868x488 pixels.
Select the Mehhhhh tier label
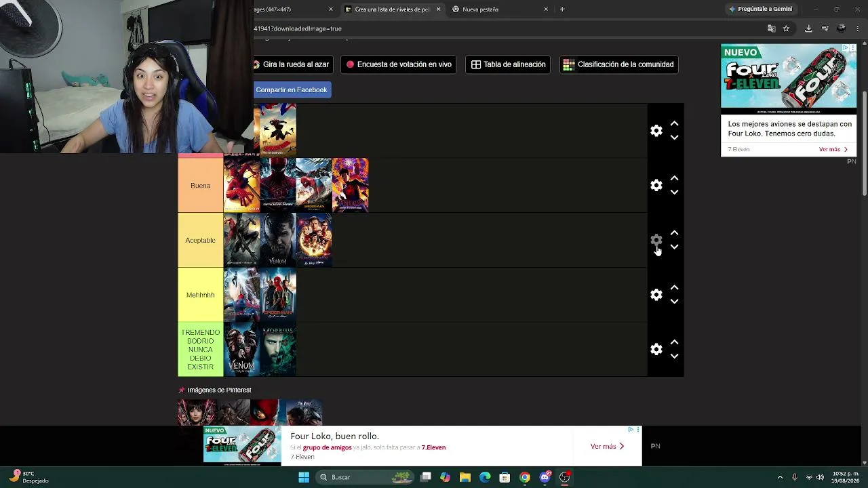click(200, 295)
